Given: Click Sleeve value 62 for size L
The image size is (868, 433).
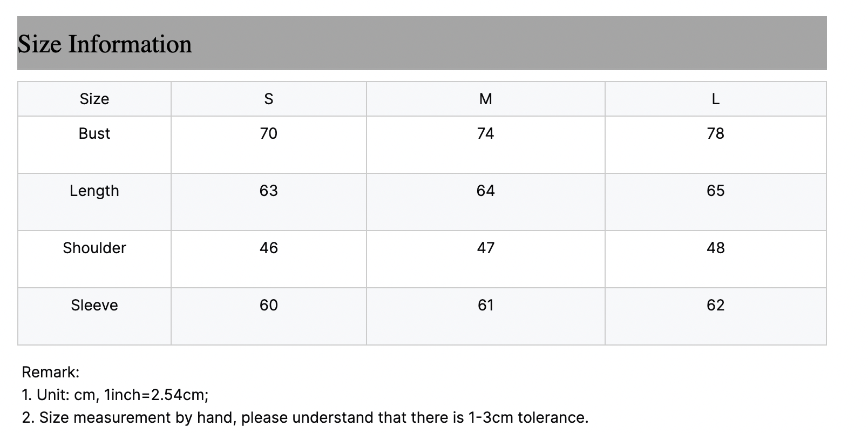Looking at the screenshot, I should coord(716,305).
